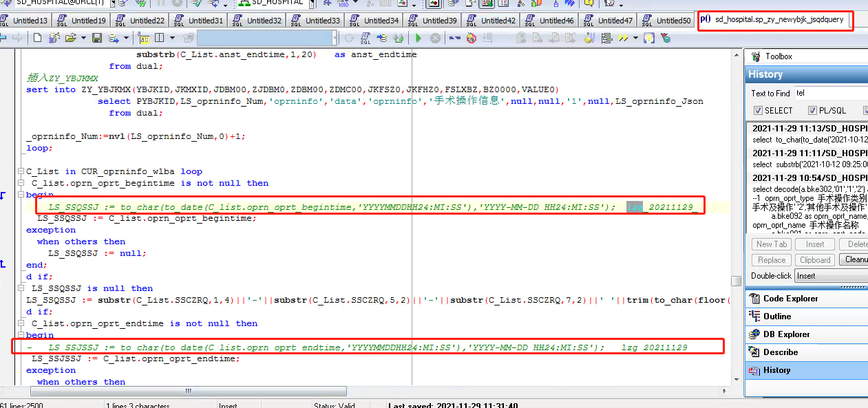This screenshot has height=408, width=868.
Task: Toggle the SELECT checkbox in History
Action: point(758,110)
